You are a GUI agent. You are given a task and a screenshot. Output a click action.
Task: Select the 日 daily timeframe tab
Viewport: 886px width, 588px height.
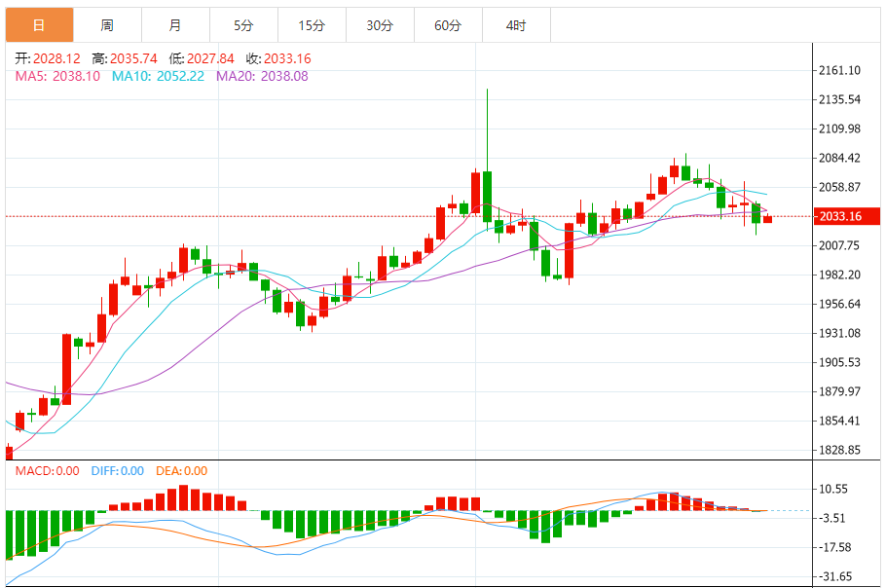40,25
